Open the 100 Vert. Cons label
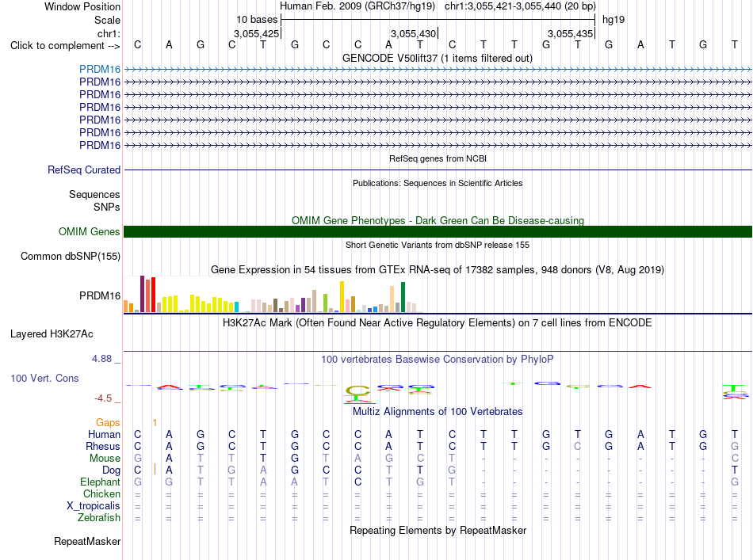 point(44,378)
